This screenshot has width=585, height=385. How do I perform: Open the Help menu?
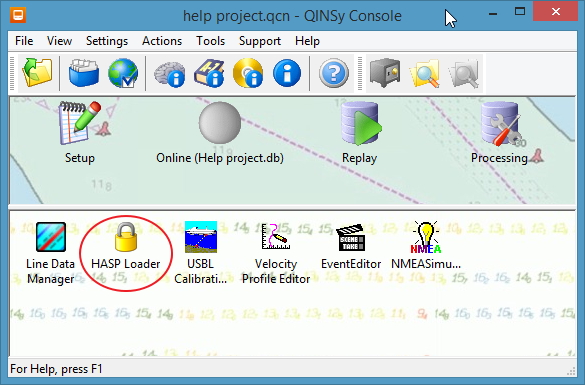(x=307, y=41)
